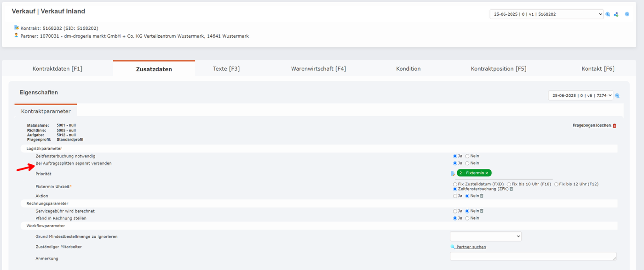Image resolution: width=644 pixels, height=270 pixels.
Task: Click the magnifier icon beside the top version dropdown
Action: point(608,14)
